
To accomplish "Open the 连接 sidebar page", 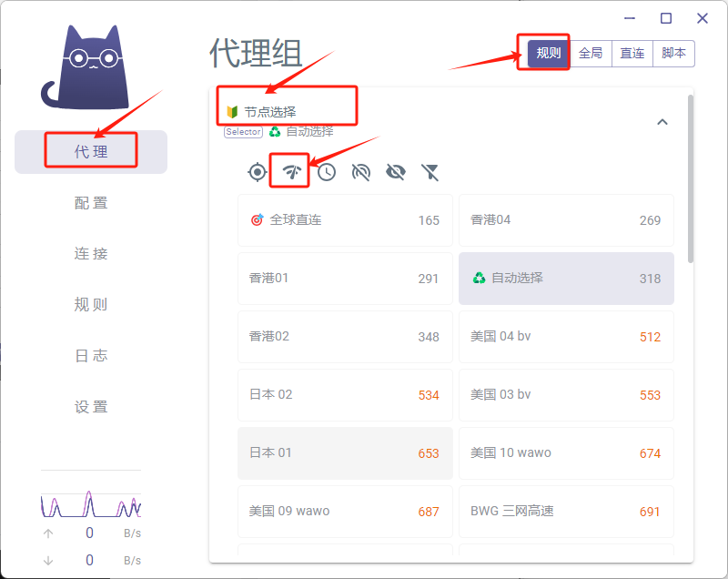I will (x=91, y=253).
